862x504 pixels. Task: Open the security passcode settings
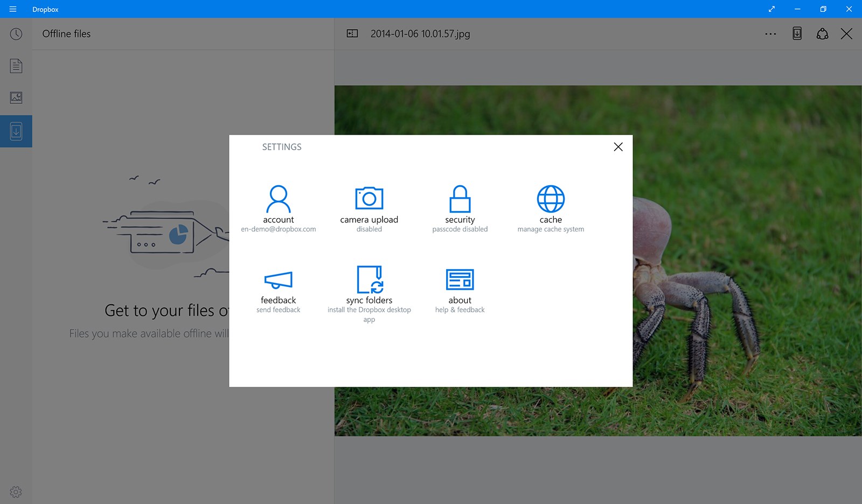click(460, 208)
